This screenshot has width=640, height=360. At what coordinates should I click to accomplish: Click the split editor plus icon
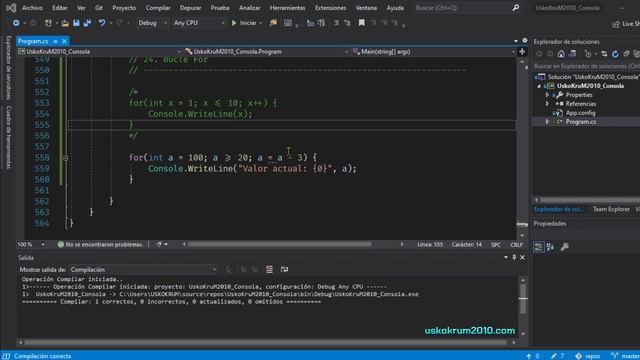(522, 52)
